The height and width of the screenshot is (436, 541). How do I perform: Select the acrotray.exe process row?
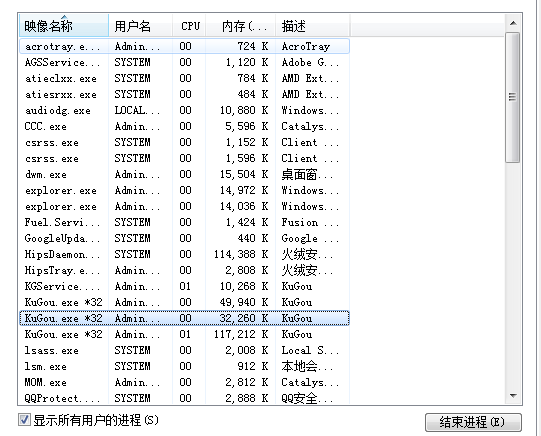[x=185, y=46]
